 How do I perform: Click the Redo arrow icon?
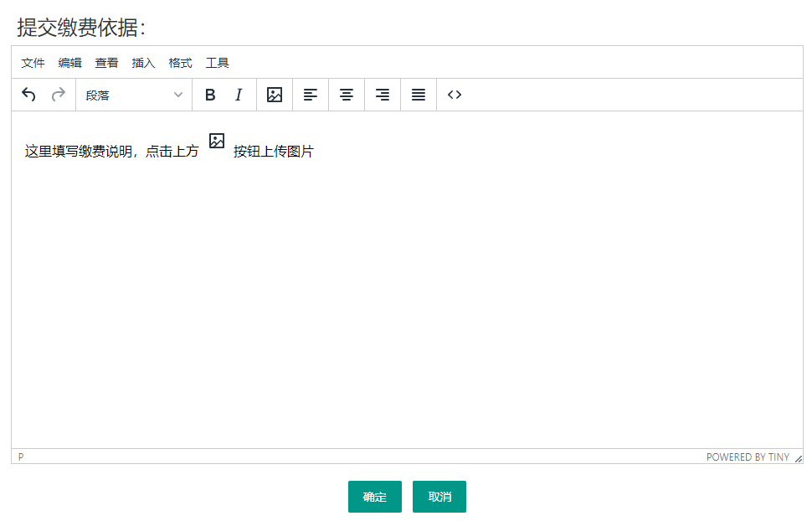(x=59, y=95)
